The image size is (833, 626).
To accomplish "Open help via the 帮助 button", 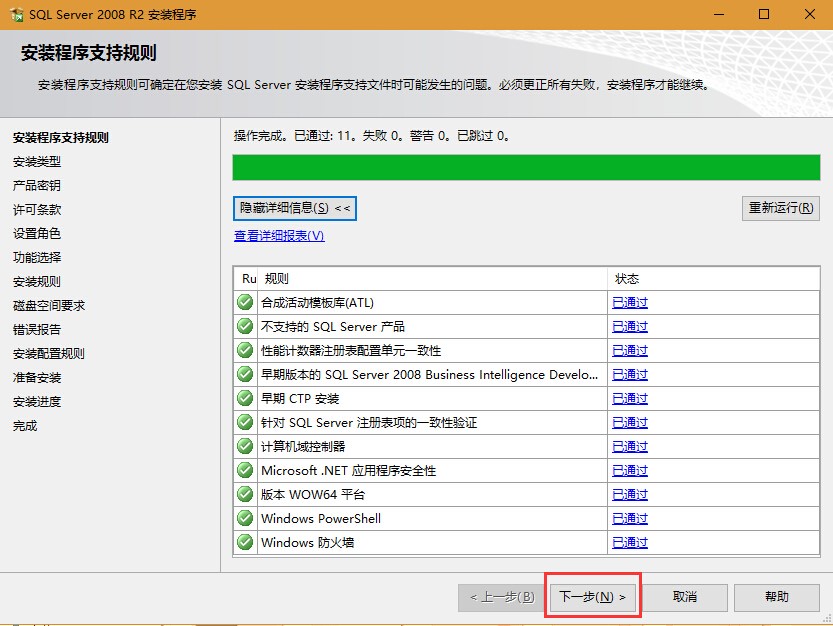I will [777, 597].
